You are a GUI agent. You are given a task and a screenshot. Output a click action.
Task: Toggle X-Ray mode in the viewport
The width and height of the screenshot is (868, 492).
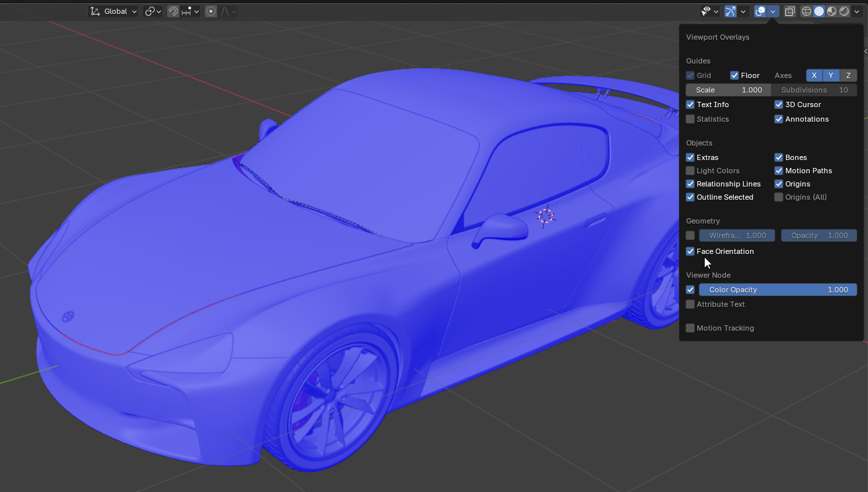click(789, 11)
